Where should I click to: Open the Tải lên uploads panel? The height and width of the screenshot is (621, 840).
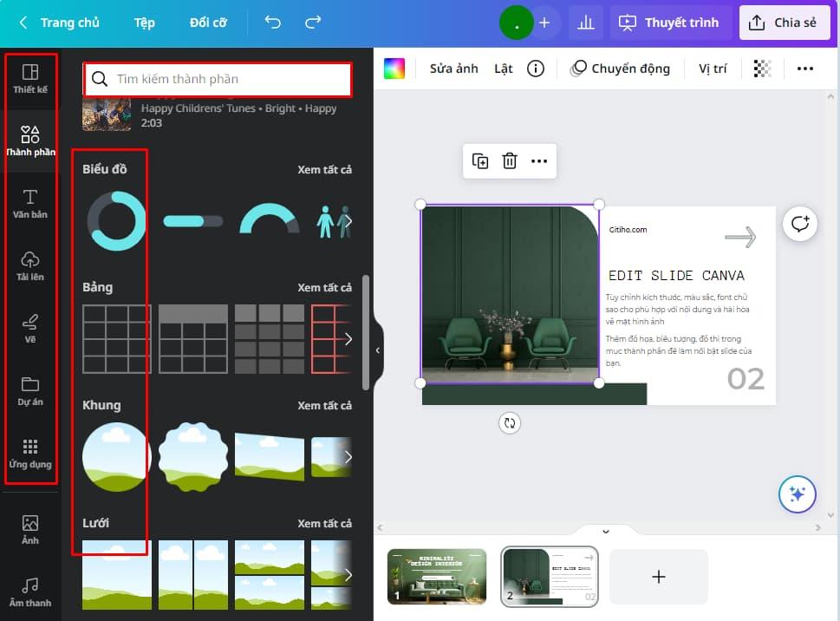pyautogui.click(x=30, y=264)
